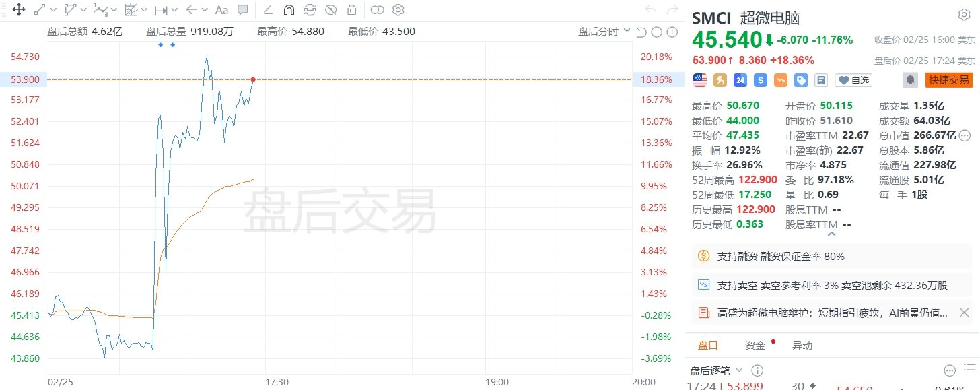Open the notes memo icon

tap(821, 80)
